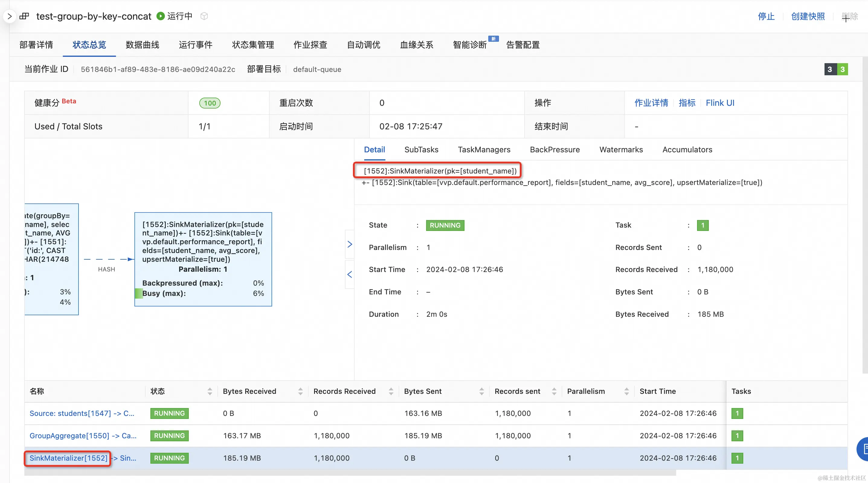Expand the left sidebar with chevron
This screenshot has height=483, width=868.
click(9, 16)
